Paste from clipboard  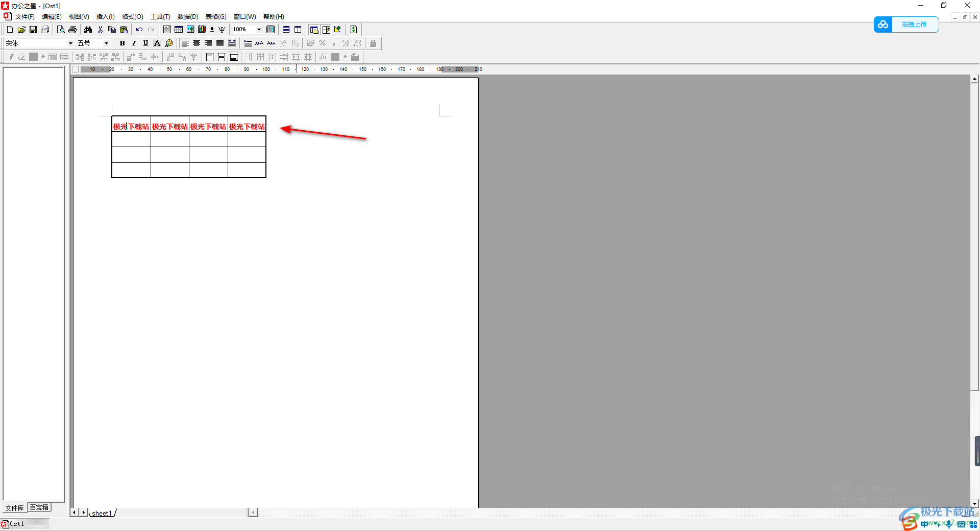[124, 30]
